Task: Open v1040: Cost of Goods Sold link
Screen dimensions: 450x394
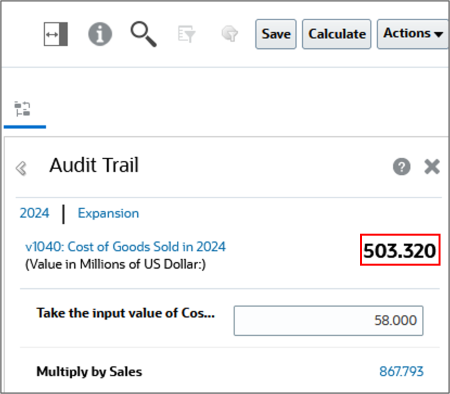Action: (126, 247)
